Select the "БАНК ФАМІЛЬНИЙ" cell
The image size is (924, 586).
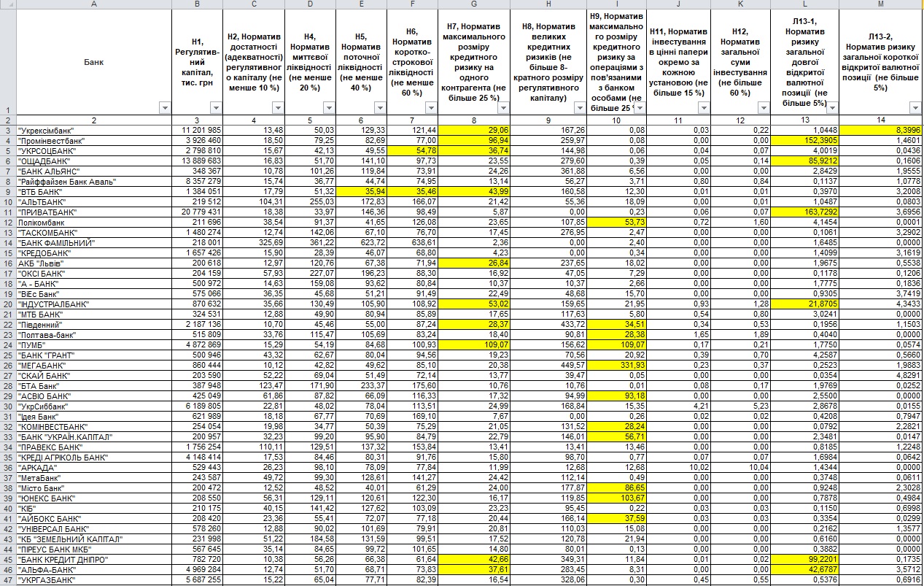tap(94, 242)
